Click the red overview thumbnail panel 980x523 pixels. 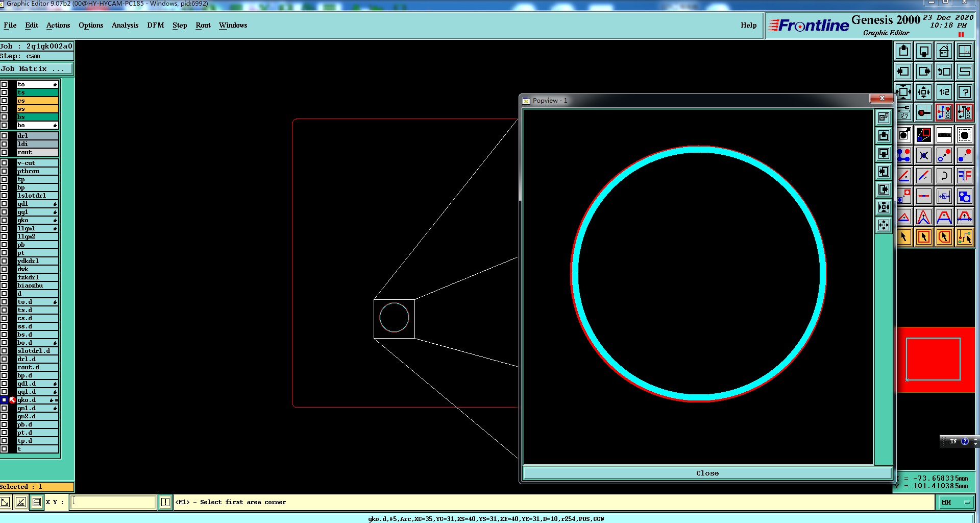936,360
